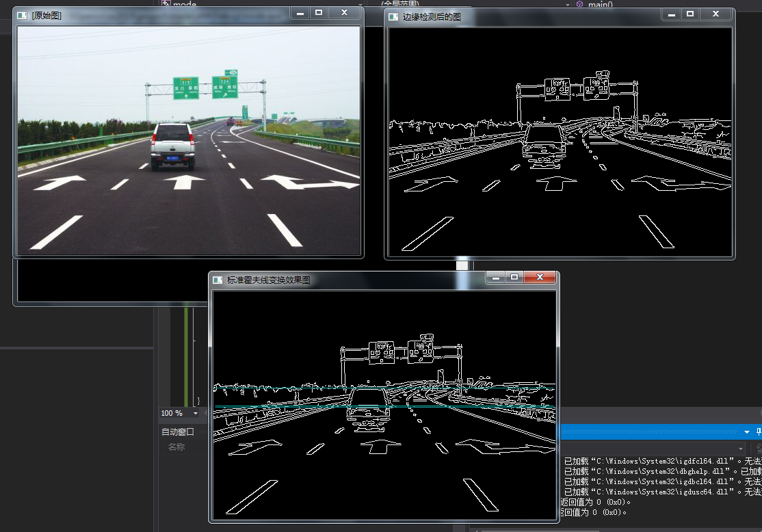Click the window icon of the 原始图 window

click(x=22, y=16)
